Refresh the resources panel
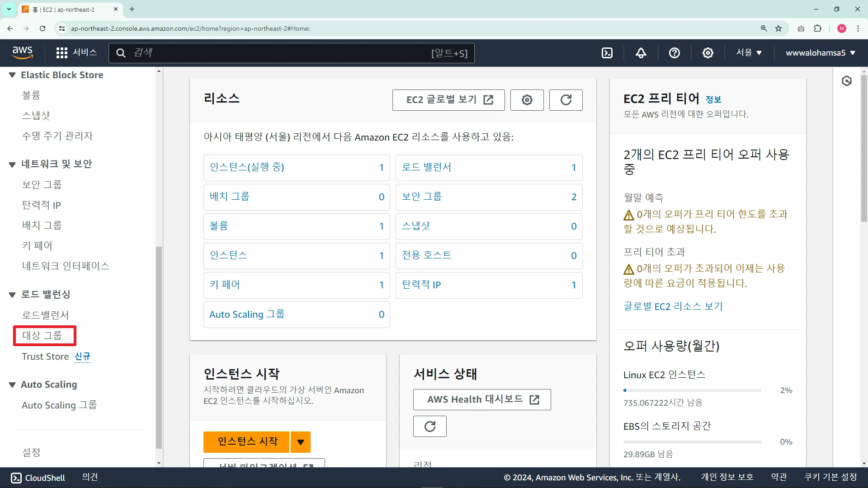 (x=566, y=100)
